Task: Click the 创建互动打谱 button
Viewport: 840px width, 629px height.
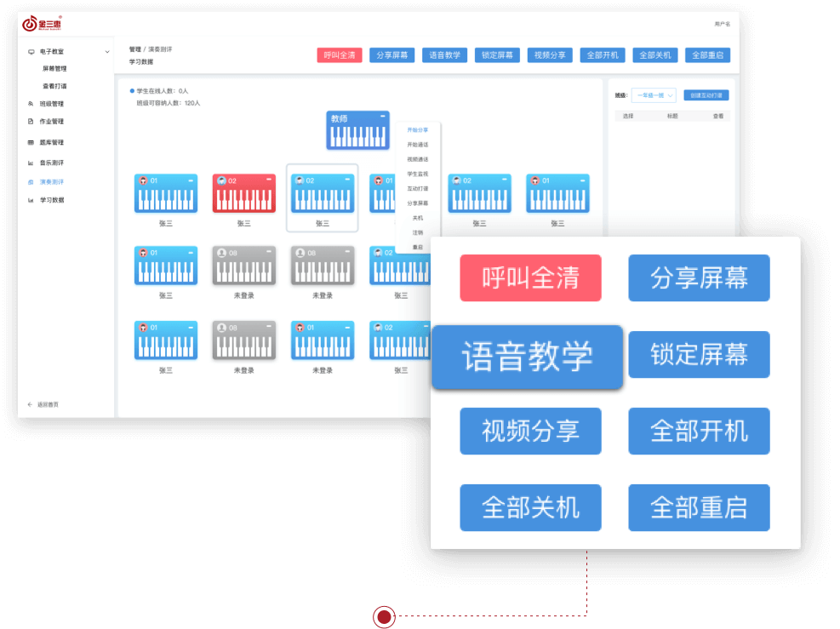Action: tap(706, 95)
